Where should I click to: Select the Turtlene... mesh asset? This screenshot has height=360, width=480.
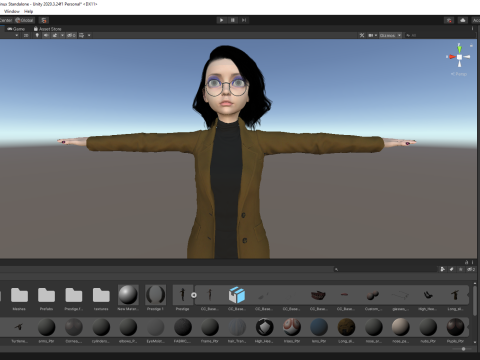tap(19, 331)
